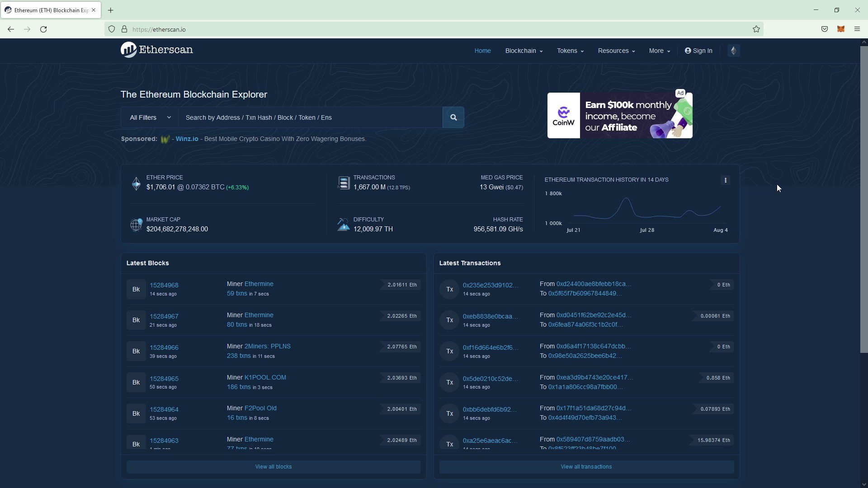This screenshot has width=868, height=488.
Task: Click the Save to Pocket icon
Action: [824, 29]
